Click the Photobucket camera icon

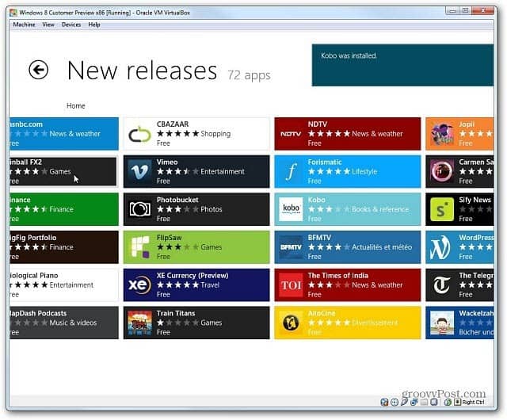139,209
